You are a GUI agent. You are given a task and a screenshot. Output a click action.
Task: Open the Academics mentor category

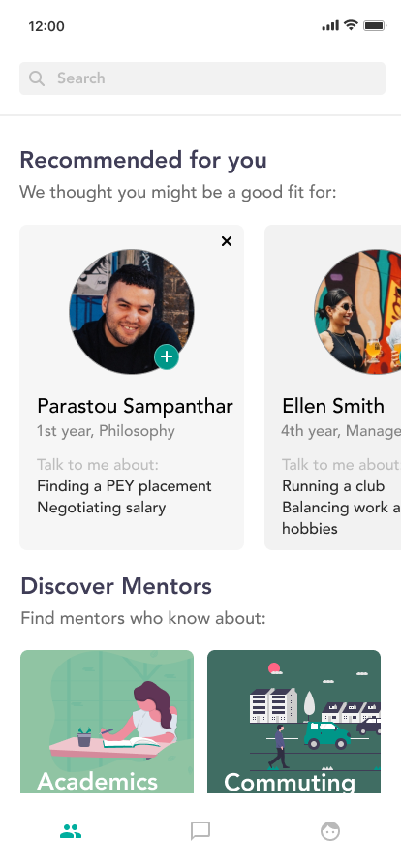[107, 722]
